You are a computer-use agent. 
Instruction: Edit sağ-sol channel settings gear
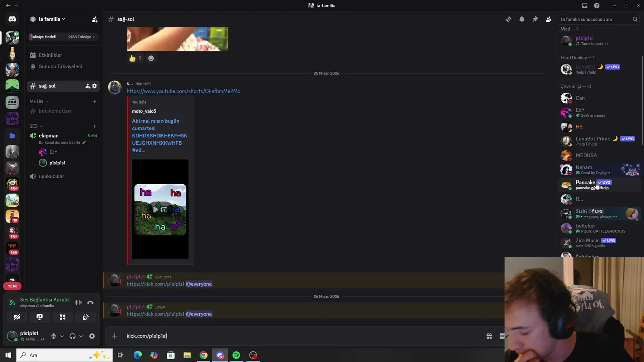pos(94,86)
